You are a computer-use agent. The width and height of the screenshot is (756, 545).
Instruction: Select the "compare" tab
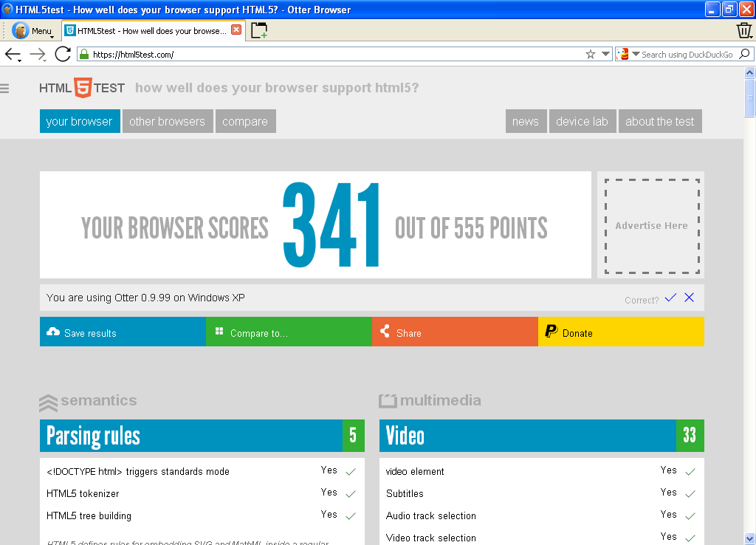(245, 121)
